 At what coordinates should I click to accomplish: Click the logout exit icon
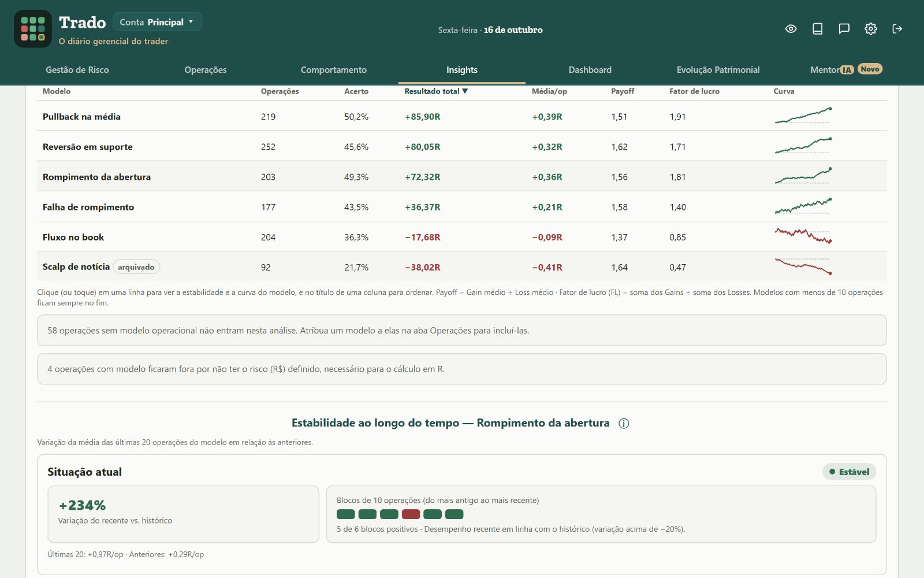pyautogui.click(x=897, y=29)
